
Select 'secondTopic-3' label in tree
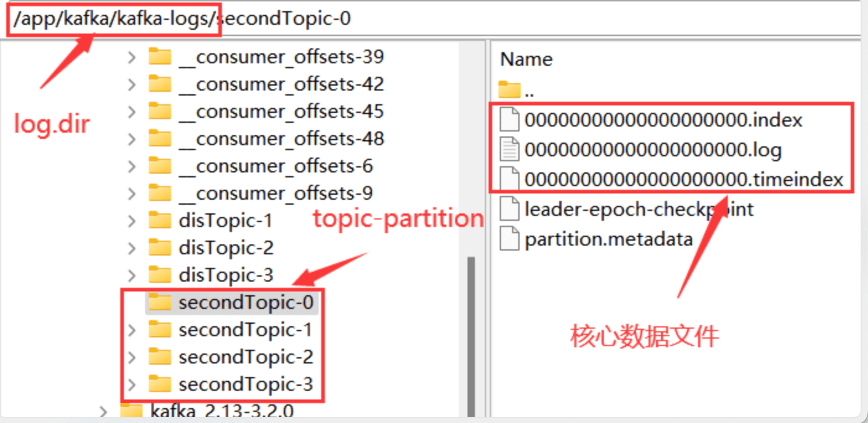[246, 385]
